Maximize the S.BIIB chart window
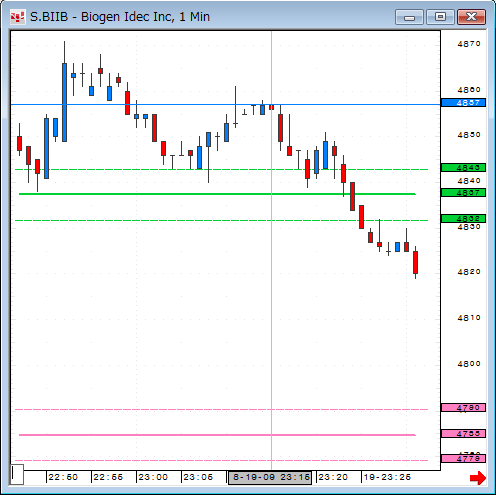496x495 pixels. pos(440,17)
